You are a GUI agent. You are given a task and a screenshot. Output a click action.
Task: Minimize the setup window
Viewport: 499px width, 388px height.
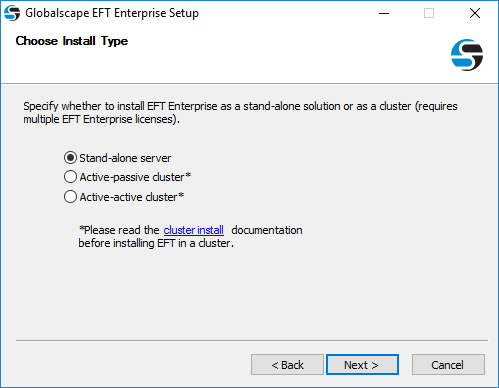coord(384,13)
